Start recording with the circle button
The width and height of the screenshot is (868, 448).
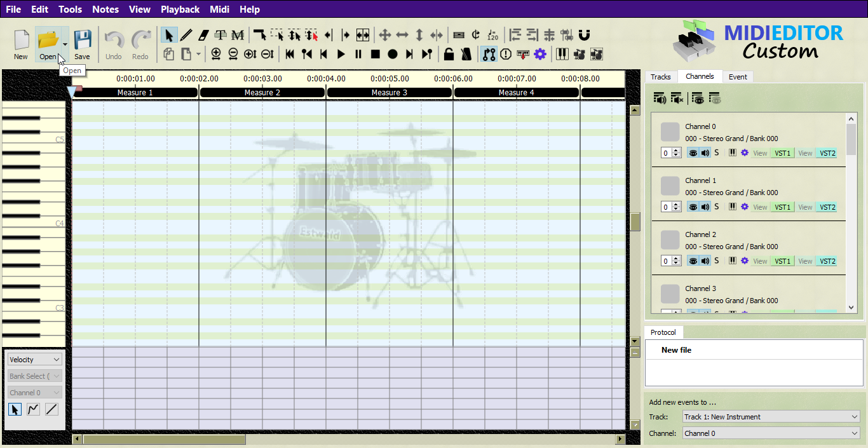click(393, 54)
